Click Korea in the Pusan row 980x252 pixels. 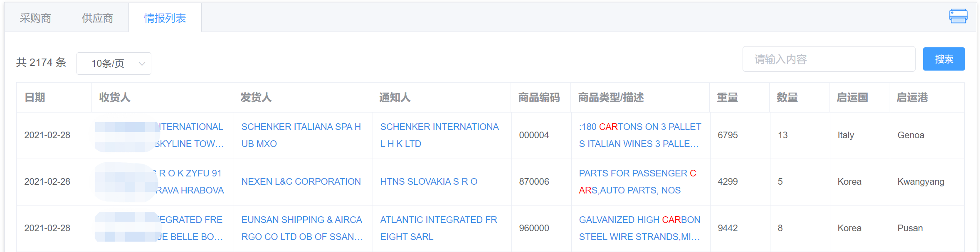[849, 228]
